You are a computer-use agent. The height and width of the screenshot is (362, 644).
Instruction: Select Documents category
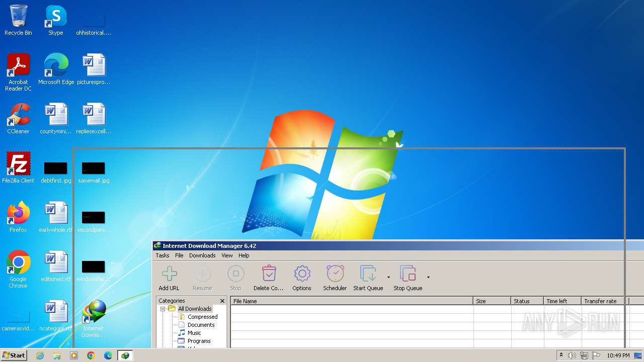(x=201, y=325)
